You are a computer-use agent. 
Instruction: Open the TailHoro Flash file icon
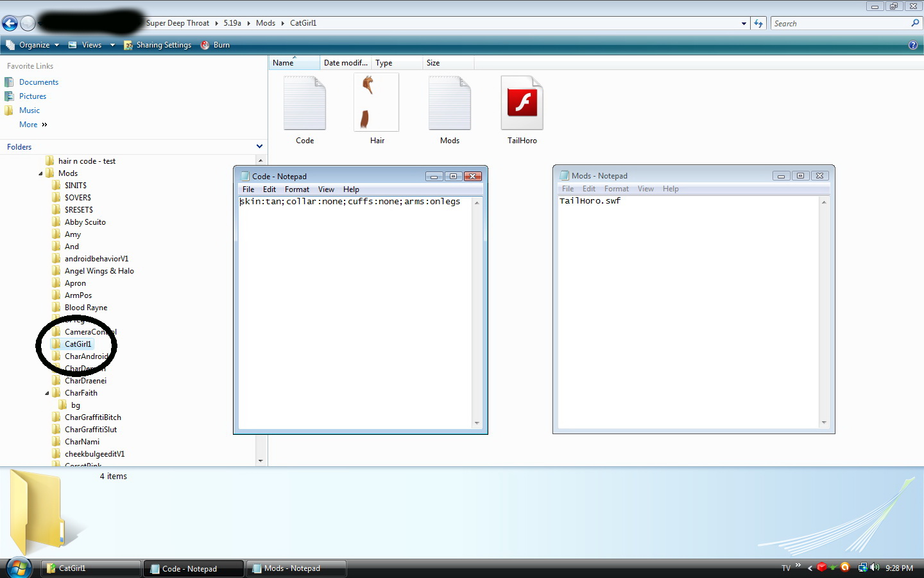coord(522,104)
